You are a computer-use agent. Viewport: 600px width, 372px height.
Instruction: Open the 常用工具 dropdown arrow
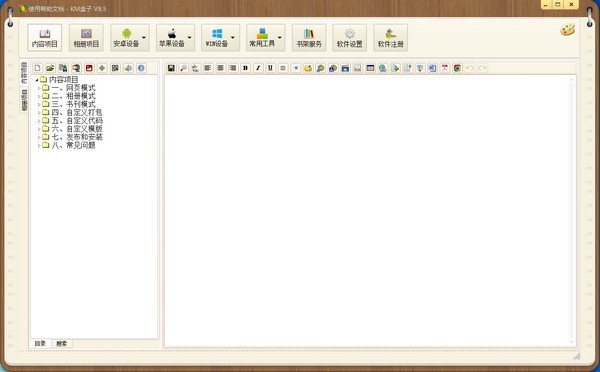[280, 38]
